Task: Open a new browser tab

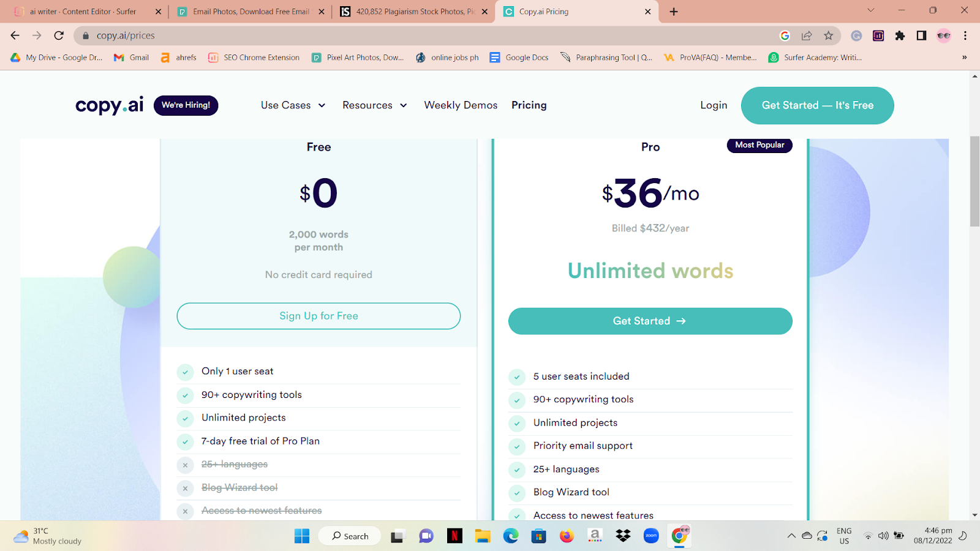Action: click(674, 12)
